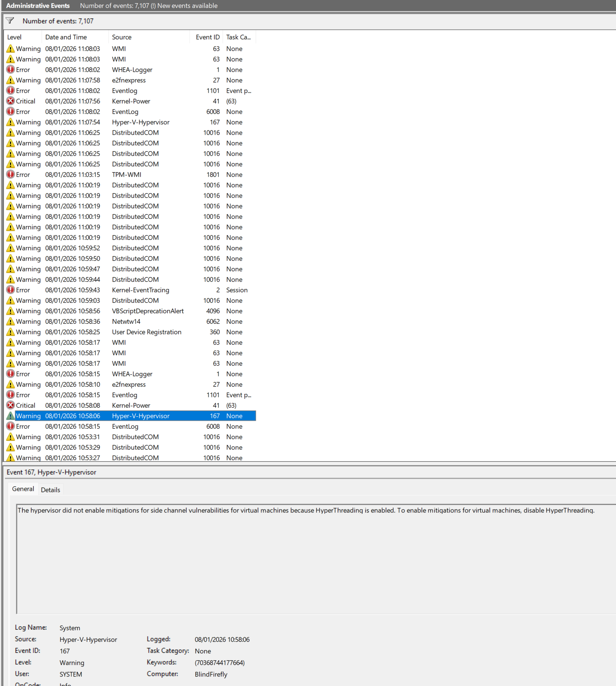Click warning icon of selected Hyper-V-Hypervisor 10:58:06 row

click(x=11, y=416)
